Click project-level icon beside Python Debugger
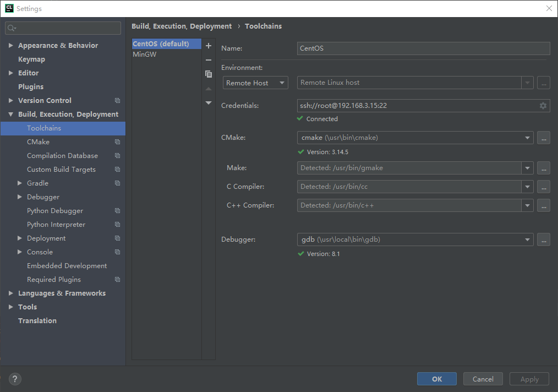Viewport: 558px width, 392px height. point(117,211)
